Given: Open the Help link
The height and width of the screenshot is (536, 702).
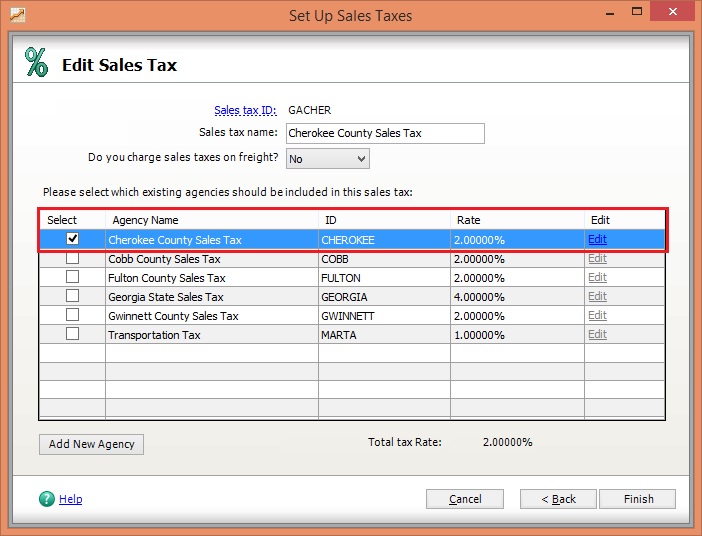Looking at the screenshot, I should point(71,499).
